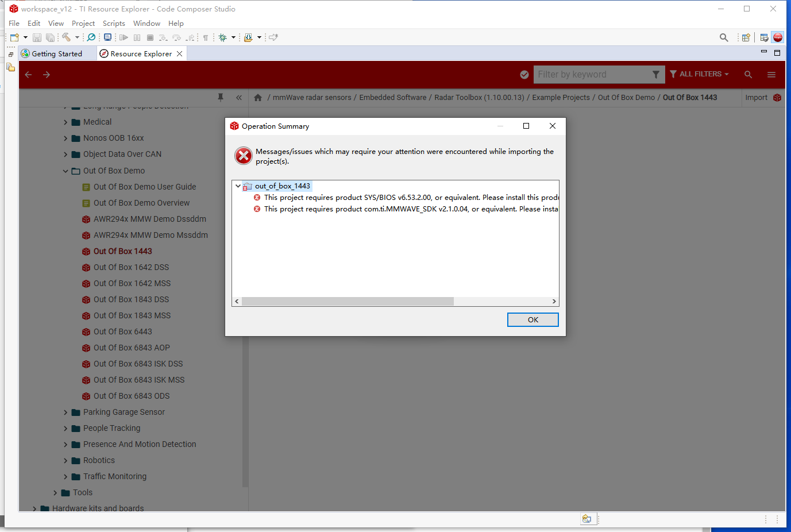
Task: Click OK in the Operation Summary dialog
Action: point(533,319)
